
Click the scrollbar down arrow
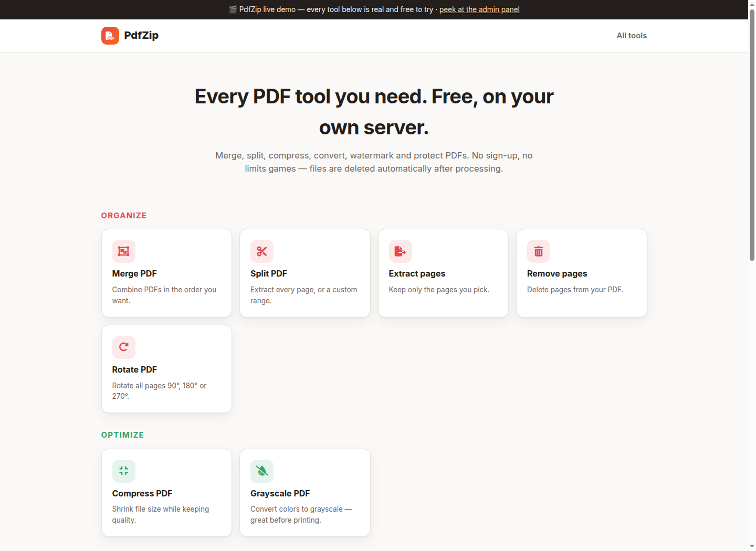[x=752, y=546]
